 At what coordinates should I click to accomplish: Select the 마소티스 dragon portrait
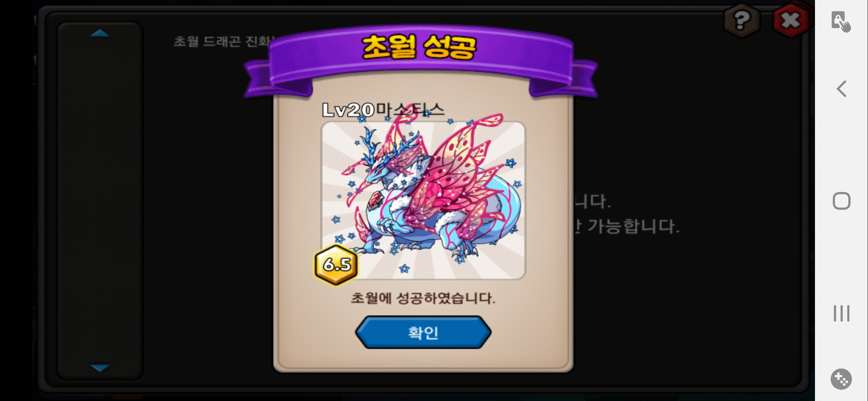tap(423, 200)
